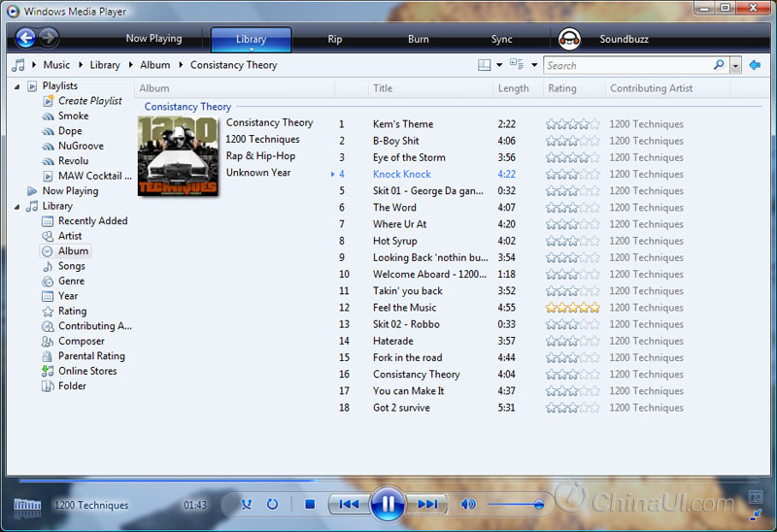The height and width of the screenshot is (532, 777).
Task: Select the Dope playlist
Action: (x=70, y=131)
